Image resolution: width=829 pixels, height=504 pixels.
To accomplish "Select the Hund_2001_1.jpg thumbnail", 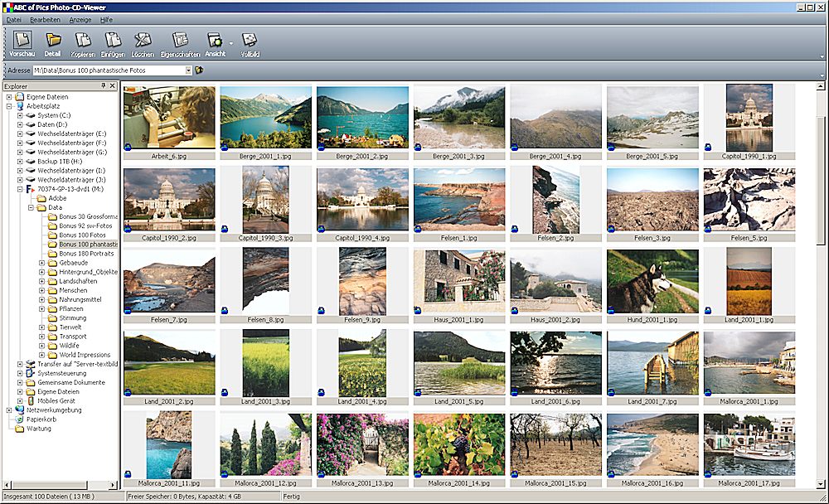I will click(653, 283).
